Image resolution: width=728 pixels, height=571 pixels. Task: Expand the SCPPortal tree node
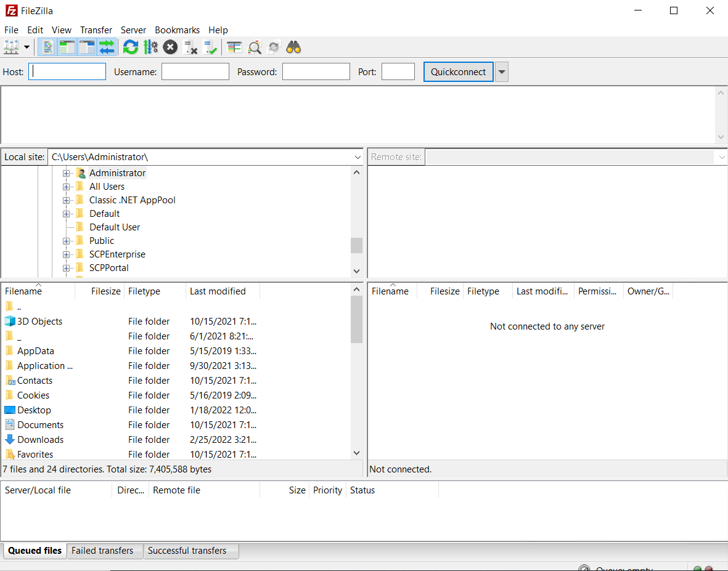pos(67,268)
